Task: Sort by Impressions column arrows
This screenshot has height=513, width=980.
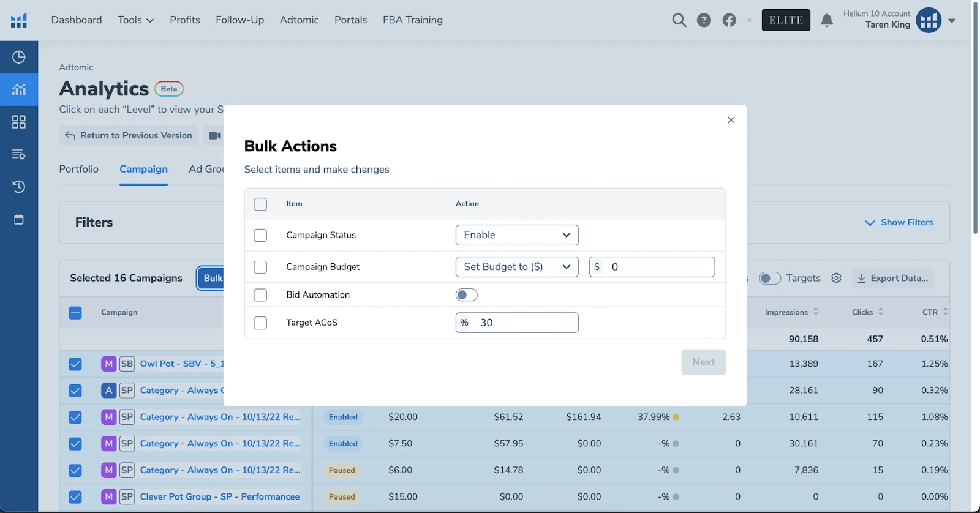Action: tap(816, 312)
